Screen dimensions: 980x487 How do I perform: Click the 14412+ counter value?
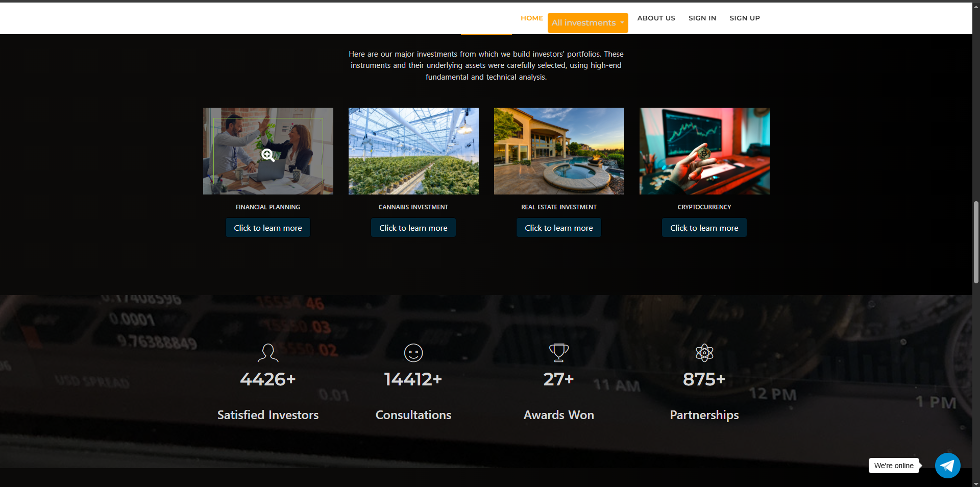[413, 379]
